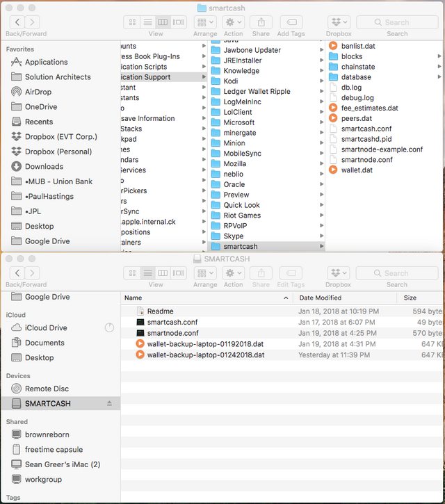Open Arrange dropdown in top smartcash window

[x=205, y=22]
